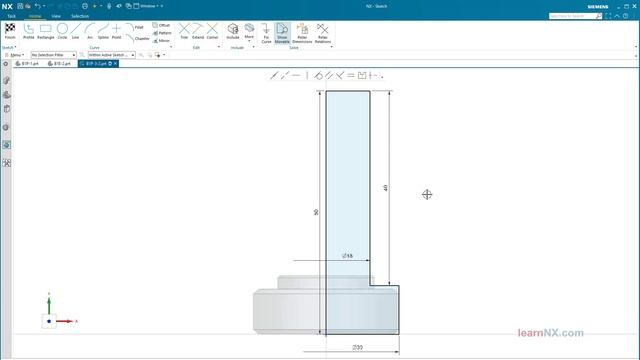Select the Profile curve tool
This screenshot has height=360, width=640.
pos(29,31)
